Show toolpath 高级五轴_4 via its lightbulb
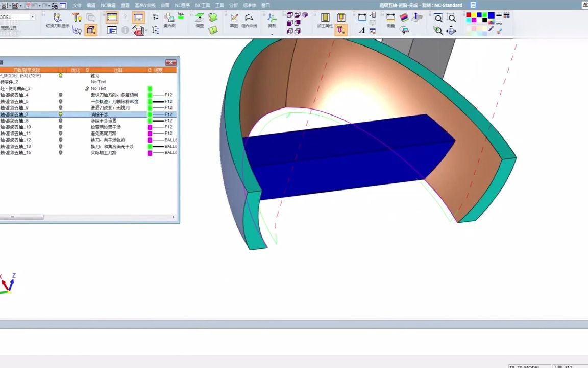Viewport: 588px width, 368px height. [x=60, y=95]
